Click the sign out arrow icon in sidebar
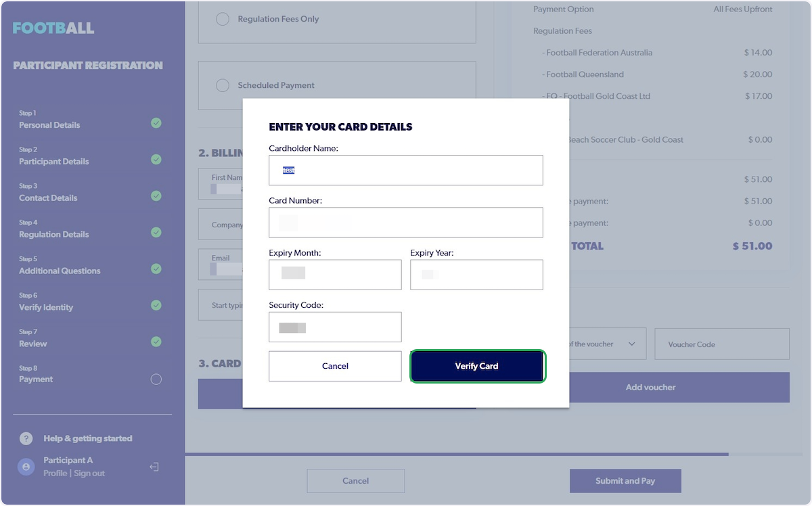Image resolution: width=812 pixels, height=506 pixels. click(x=154, y=467)
